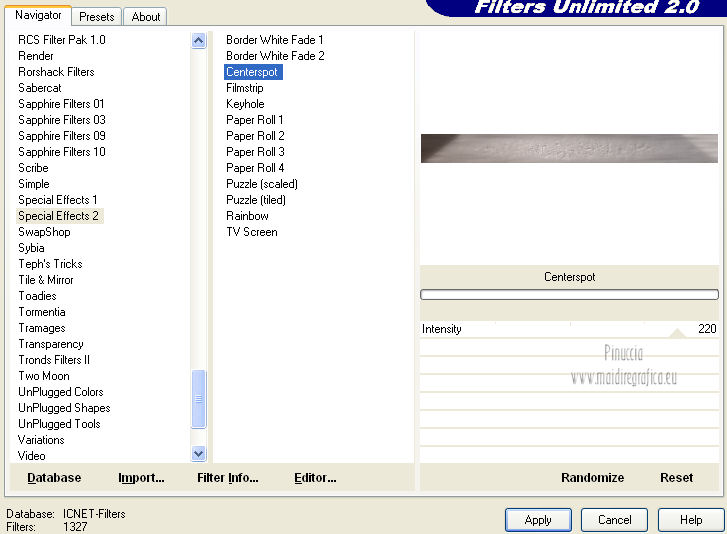The width and height of the screenshot is (727, 534).
Task: Select Special Effects 1 category
Action: pyautogui.click(x=57, y=200)
